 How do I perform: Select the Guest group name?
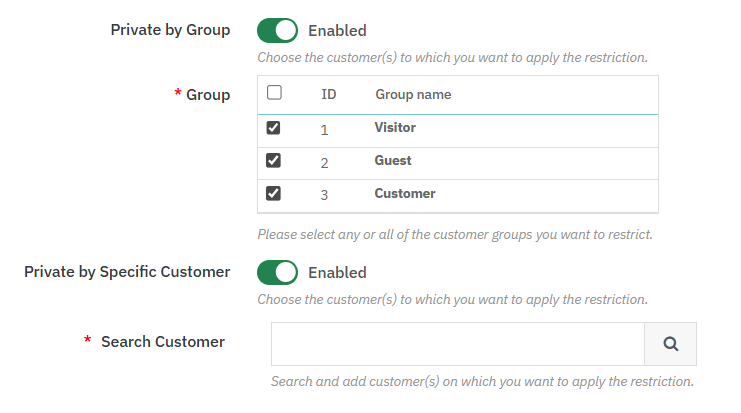pyautogui.click(x=393, y=161)
